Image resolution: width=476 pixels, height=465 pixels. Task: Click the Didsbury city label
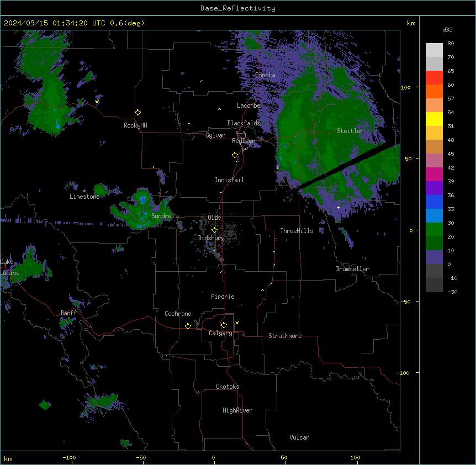(211, 238)
